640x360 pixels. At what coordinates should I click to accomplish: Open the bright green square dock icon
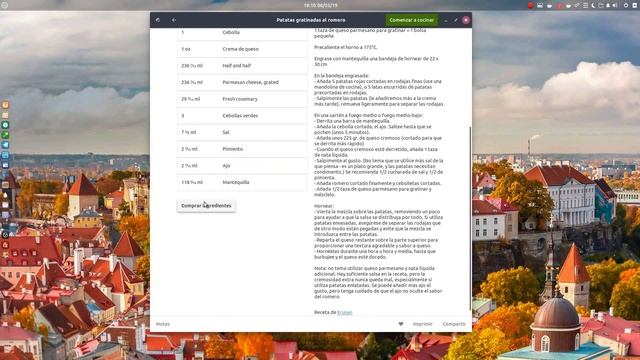pos(5,135)
